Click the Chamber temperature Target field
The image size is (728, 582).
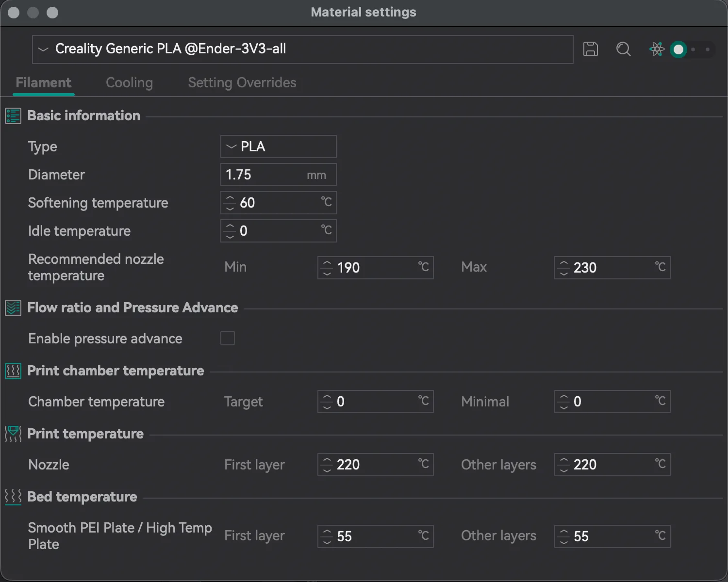coord(376,402)
